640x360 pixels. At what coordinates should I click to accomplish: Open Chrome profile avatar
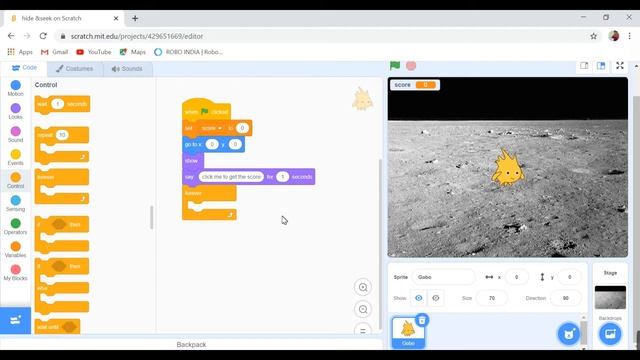tap(613, 36)
